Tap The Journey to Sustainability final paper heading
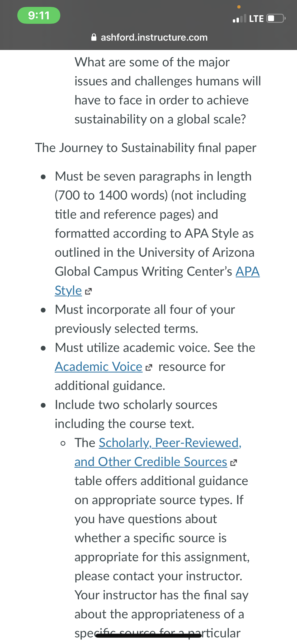 (x=146, y=148)
